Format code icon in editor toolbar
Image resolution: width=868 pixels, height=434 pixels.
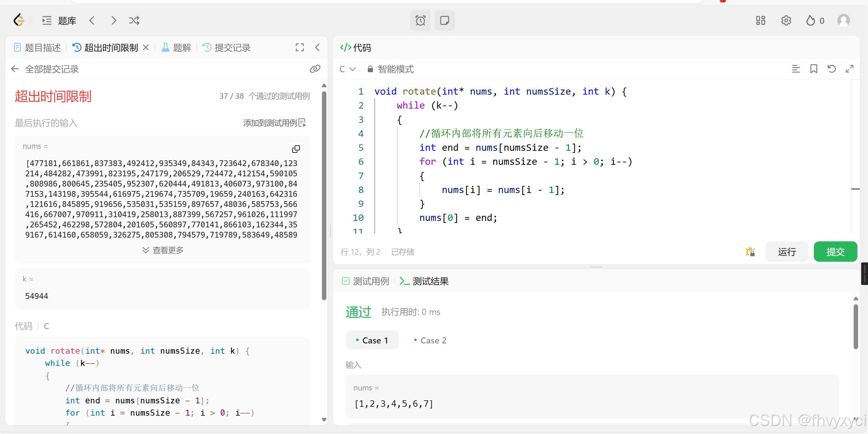click(796, 69)
